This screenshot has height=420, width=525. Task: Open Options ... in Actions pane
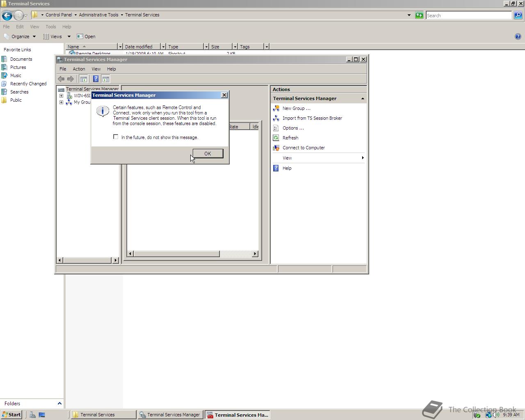click(x=293, y=128)
